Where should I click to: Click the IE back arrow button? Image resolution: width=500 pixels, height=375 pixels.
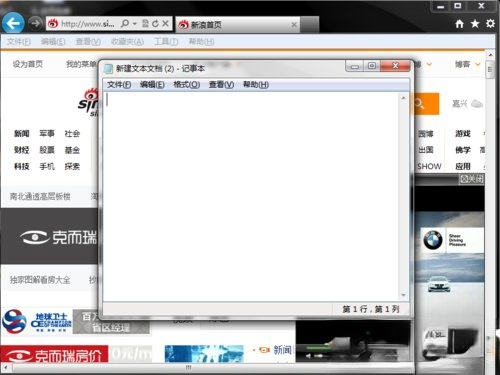click(13, 23)
